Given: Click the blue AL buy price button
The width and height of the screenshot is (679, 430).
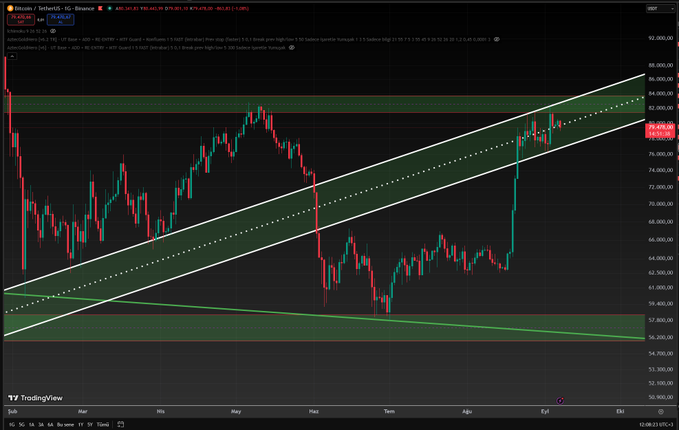Looking at the screenshot, I should coord(60,19).
